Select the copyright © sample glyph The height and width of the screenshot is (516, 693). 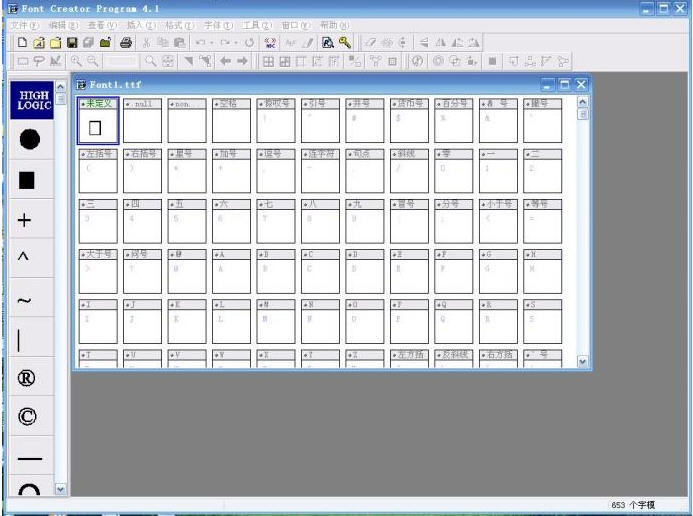pos(28,417)
